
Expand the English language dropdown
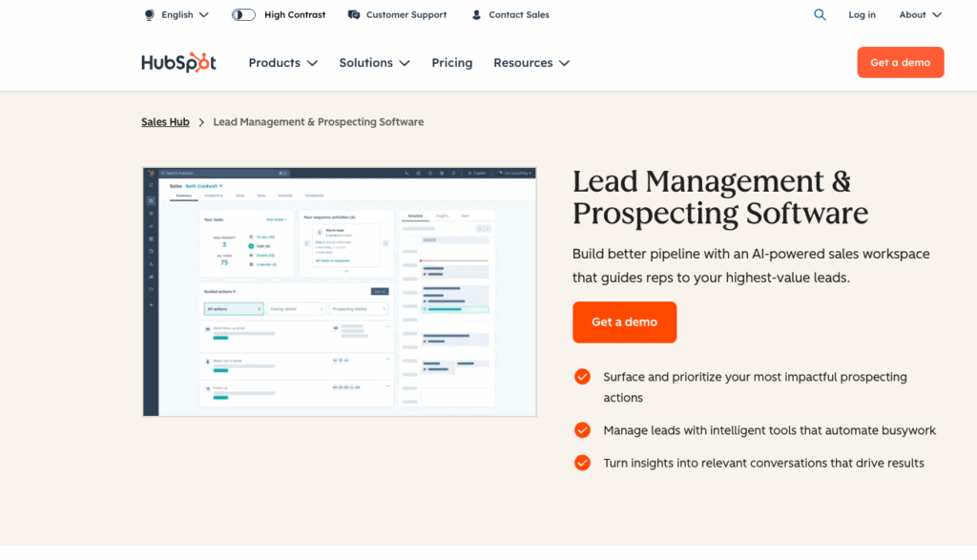(x=184, y=15)
